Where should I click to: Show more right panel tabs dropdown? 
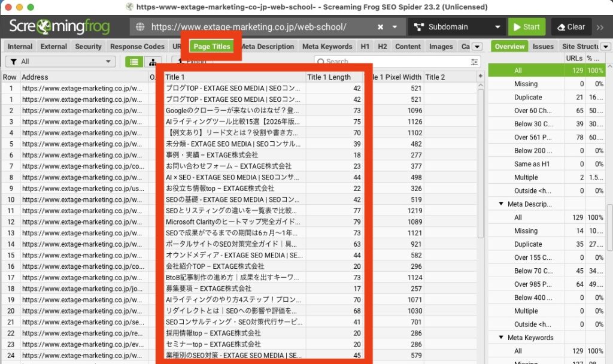[x=606, y=47]
